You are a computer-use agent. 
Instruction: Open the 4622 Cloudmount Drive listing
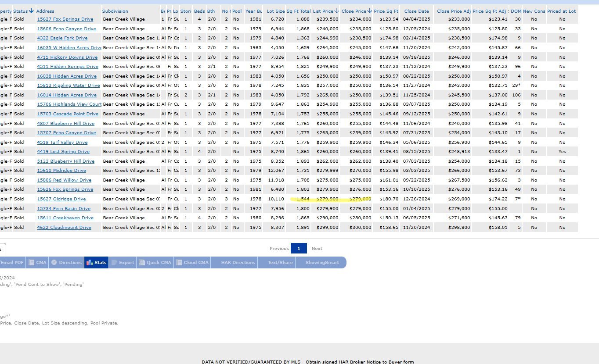pyautogui.click(x=64, y=228)
